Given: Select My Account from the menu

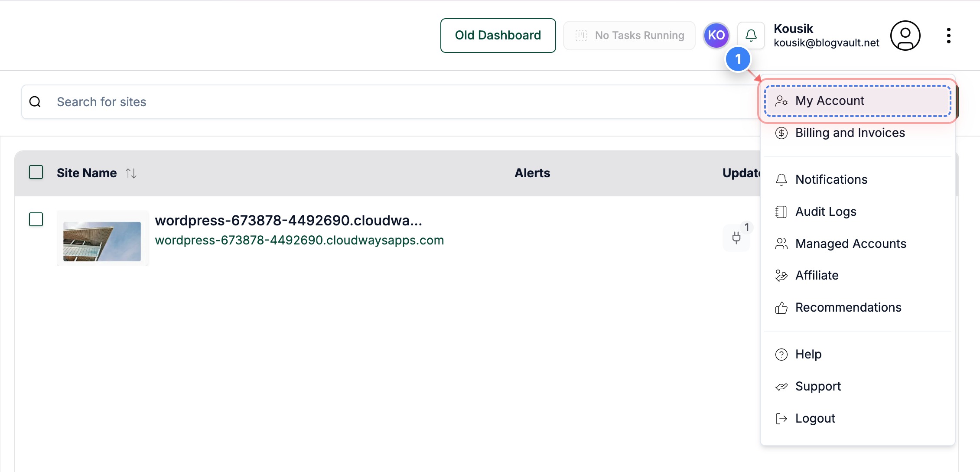Looking at the screenshot, I should click(x=829, y=101).
